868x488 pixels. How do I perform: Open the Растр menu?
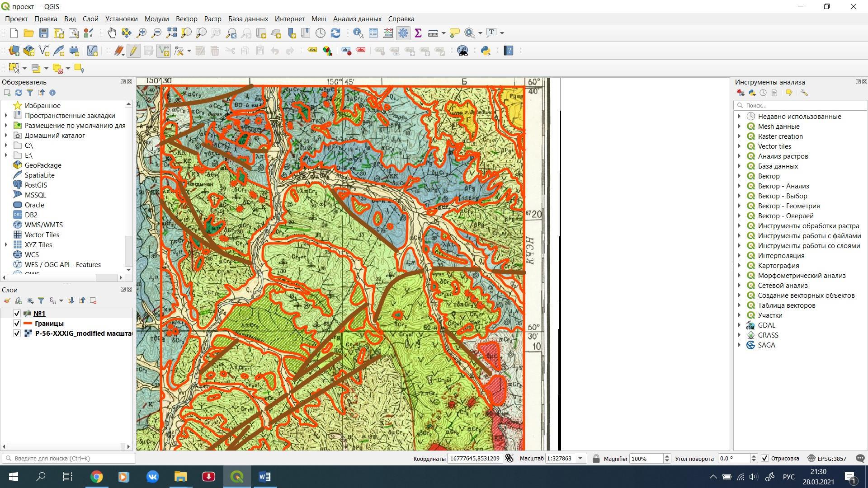(x=212, y=19)
